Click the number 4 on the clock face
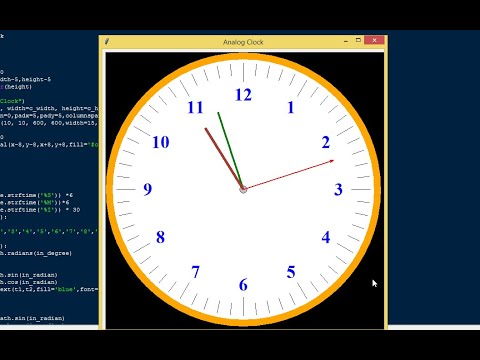The height and width of the screenshot is (360, 480). (x=326, y=237)
